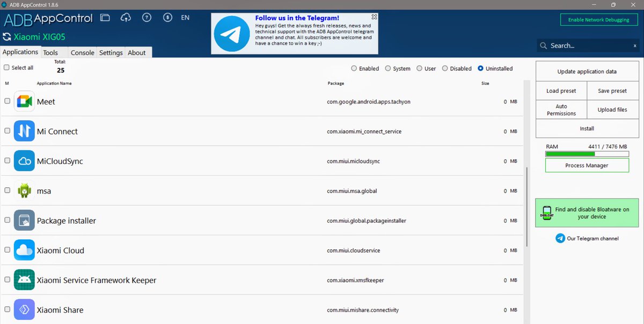644x324 pixels.
Task: Clear search with the x button
Action: (x=635, y=46)
